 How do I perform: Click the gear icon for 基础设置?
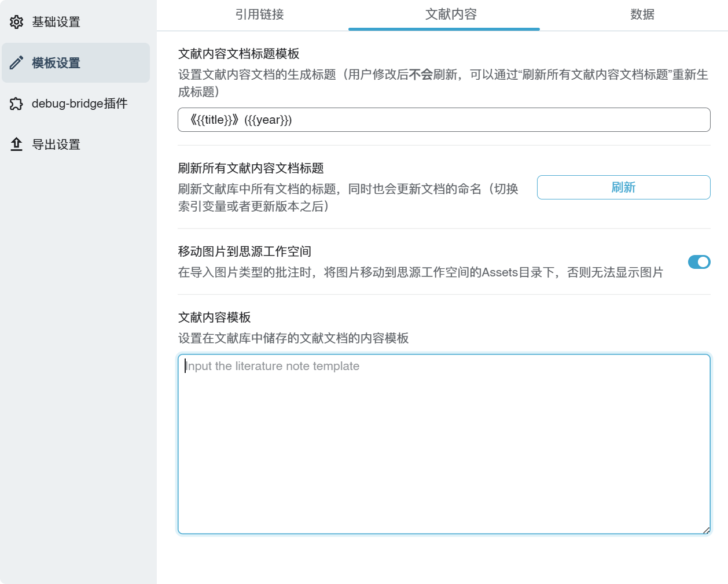click(x=16, y=22)
